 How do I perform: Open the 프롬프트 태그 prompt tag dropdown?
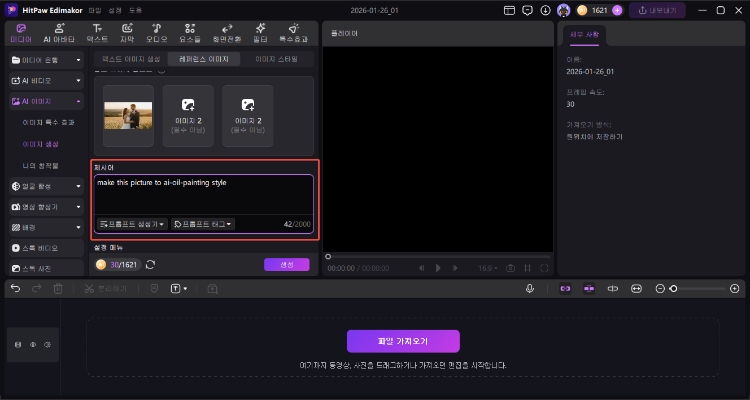203,224
